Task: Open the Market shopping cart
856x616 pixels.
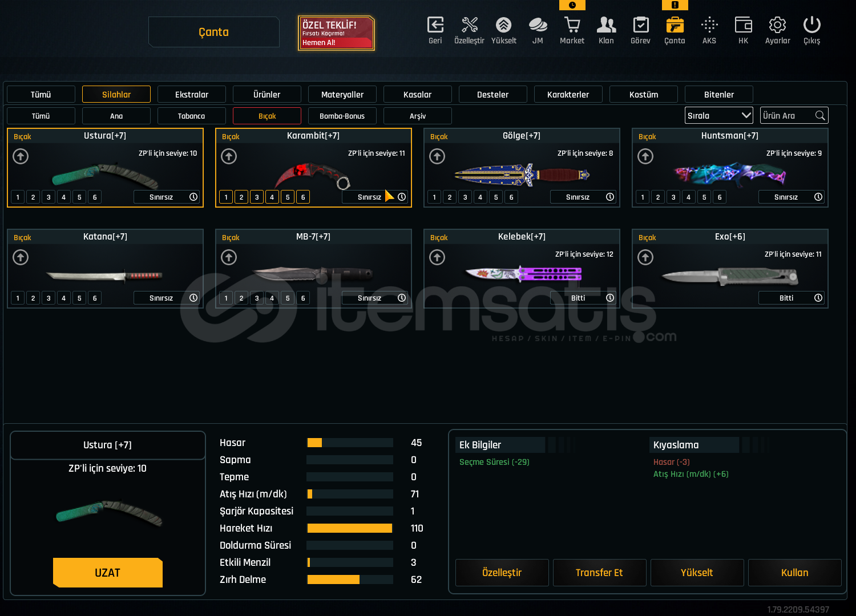Action: (x=572, y=26)
